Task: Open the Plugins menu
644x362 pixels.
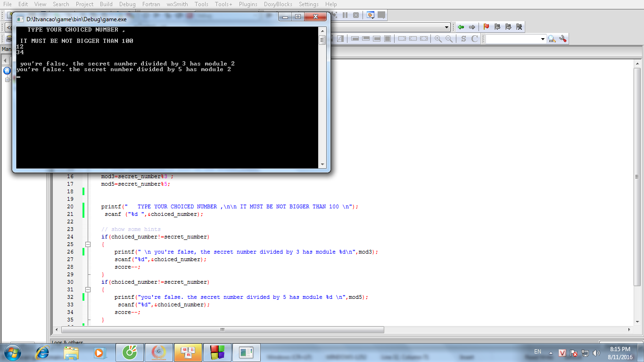Action: pos(248,4)
